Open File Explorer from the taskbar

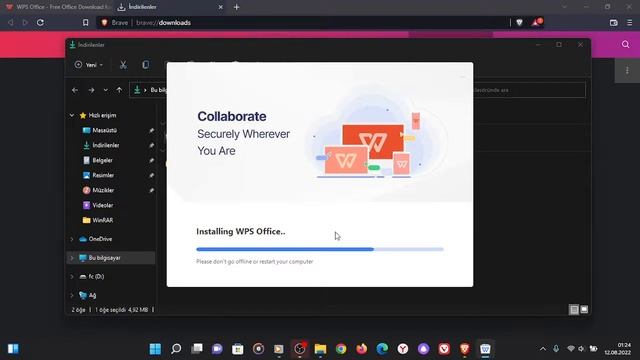[320, 349]
